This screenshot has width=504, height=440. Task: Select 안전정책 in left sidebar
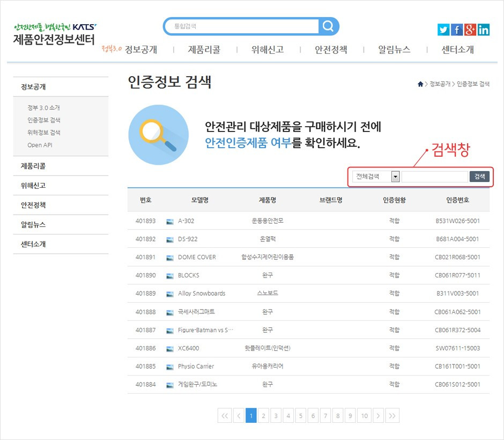click(33, 205)
